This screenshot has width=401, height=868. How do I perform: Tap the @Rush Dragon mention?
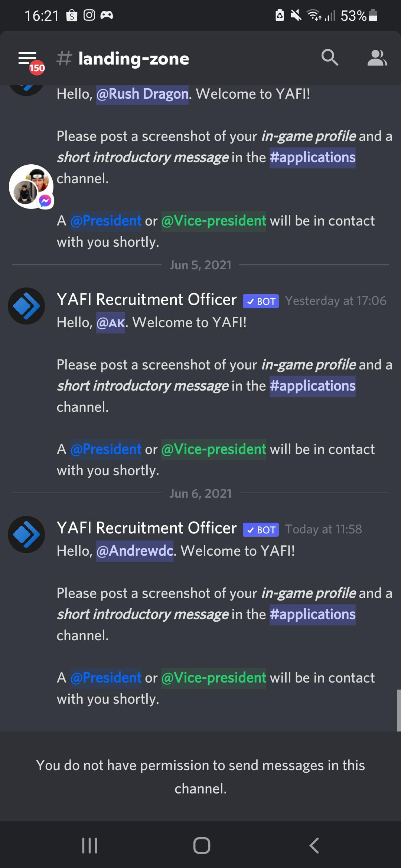(x=142, y=94)
